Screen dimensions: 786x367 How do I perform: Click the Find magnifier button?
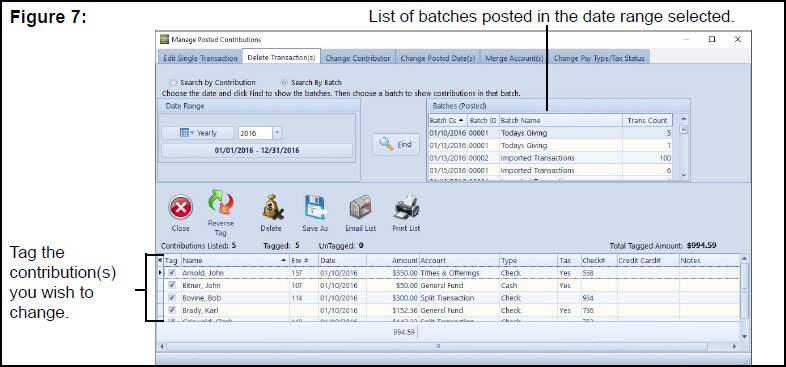396,144
